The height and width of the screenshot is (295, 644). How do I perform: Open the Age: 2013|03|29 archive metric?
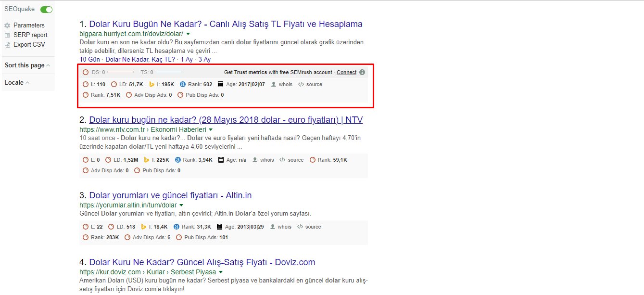[240, 227]
